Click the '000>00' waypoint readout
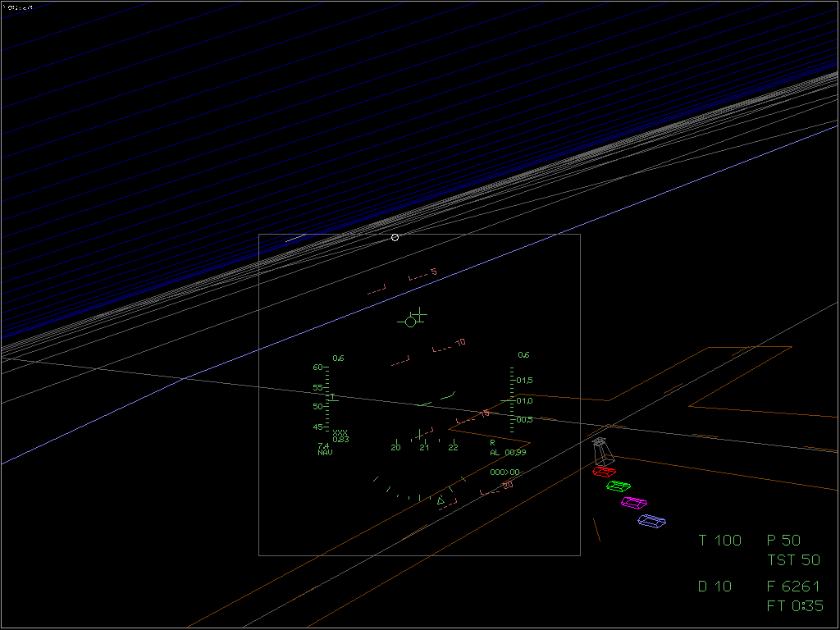840x630 pixels. click(504, 472)
